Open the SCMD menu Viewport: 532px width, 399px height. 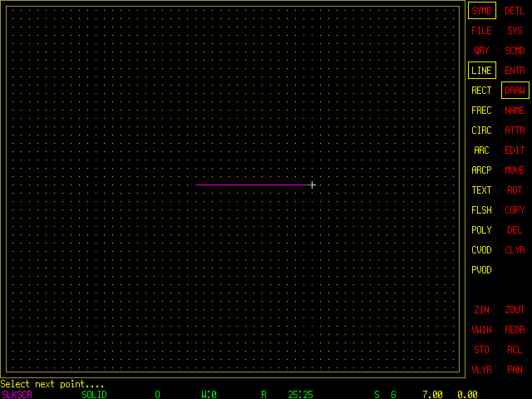pyautogui.click(x=515, y=51)
